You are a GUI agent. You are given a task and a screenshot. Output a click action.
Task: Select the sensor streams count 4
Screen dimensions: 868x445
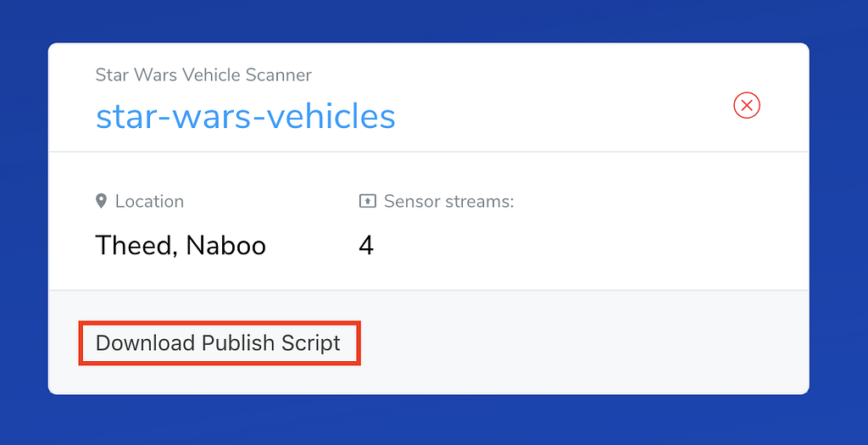coord(366,245)
